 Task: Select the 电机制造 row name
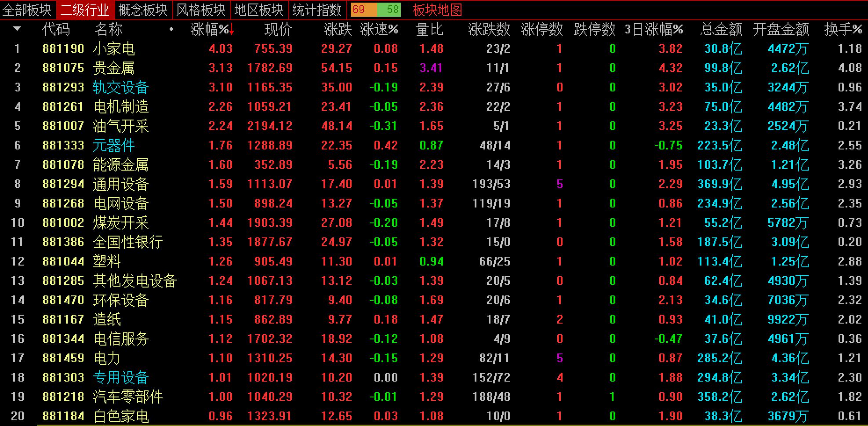coord(121,106)
